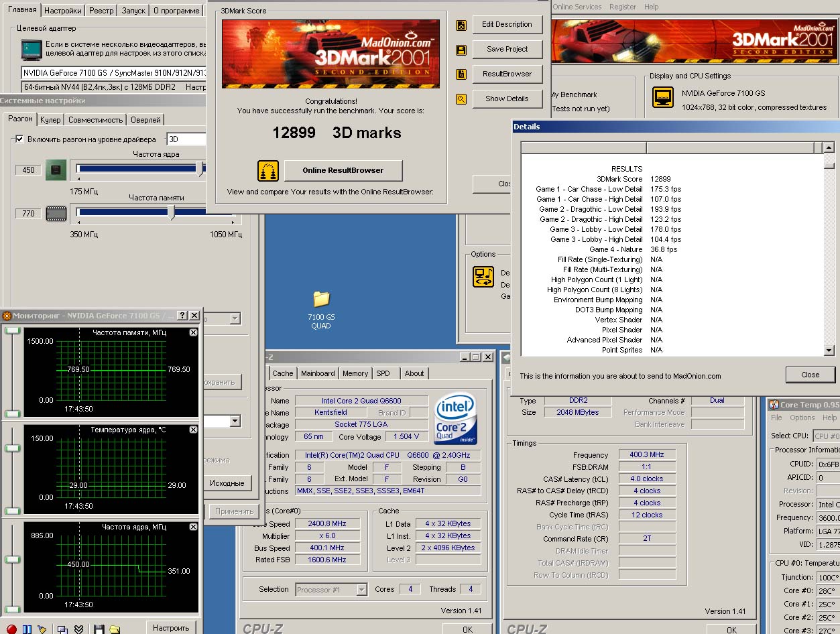This screenshot has width=840, height=634.
Task: Open the Запуск tab
Action: [133, 11]
